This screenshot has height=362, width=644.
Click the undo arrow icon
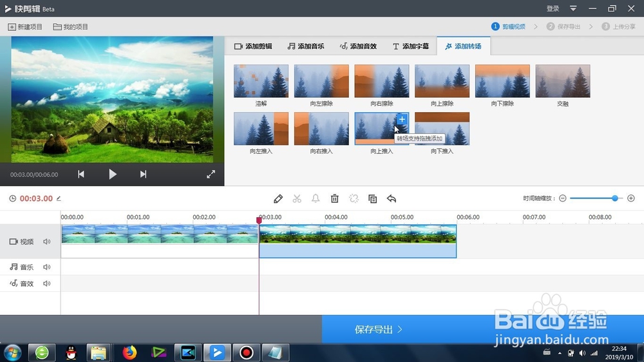pos(392,199)
